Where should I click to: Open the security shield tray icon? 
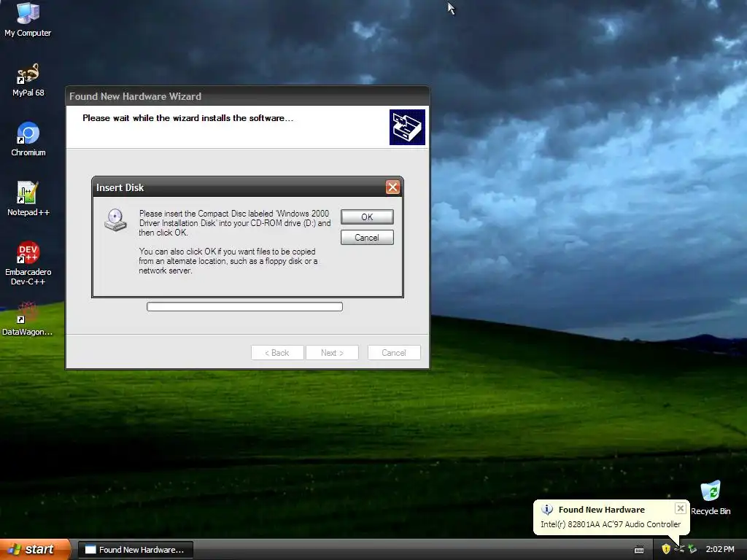666,549
